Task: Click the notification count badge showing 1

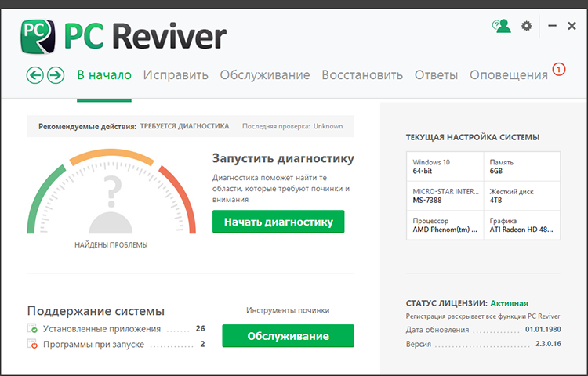Action: 559,69
